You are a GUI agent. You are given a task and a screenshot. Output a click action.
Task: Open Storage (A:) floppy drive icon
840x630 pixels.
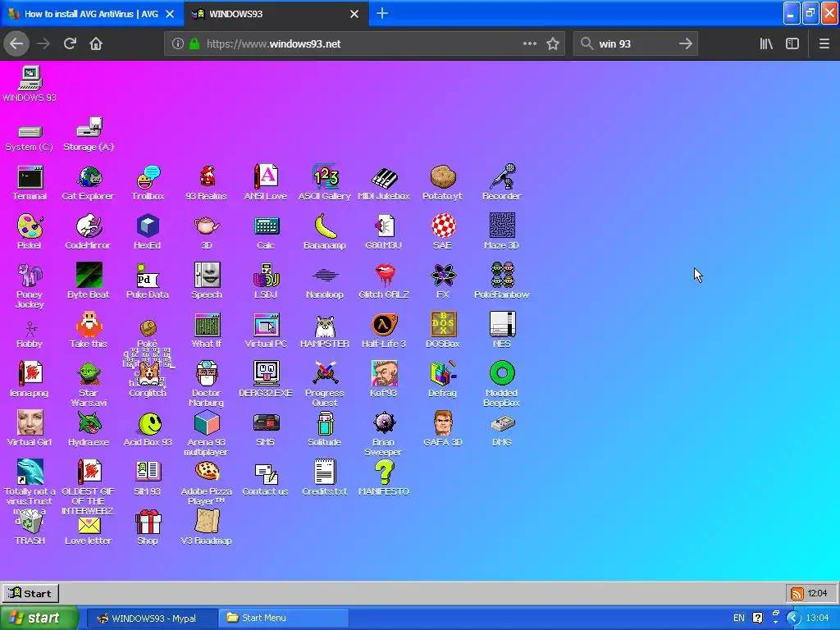click(x=89, y=134)
